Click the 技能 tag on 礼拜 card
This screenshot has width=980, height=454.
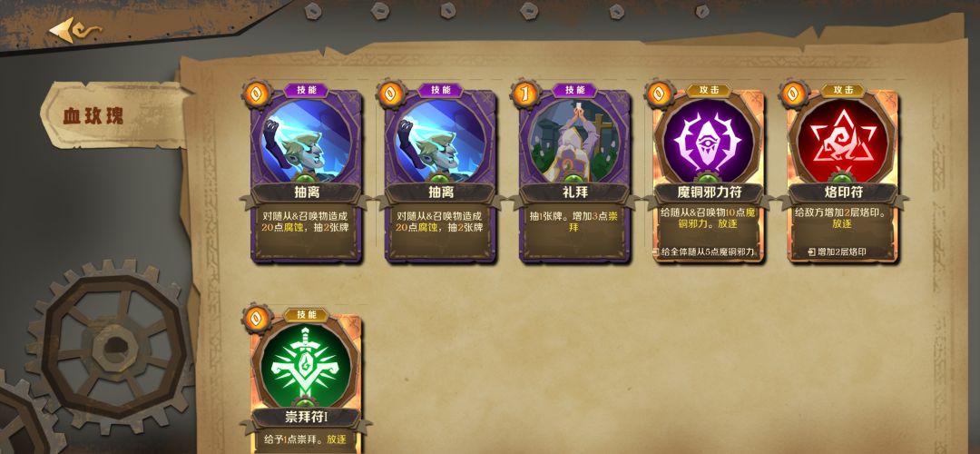coord(574,90)
